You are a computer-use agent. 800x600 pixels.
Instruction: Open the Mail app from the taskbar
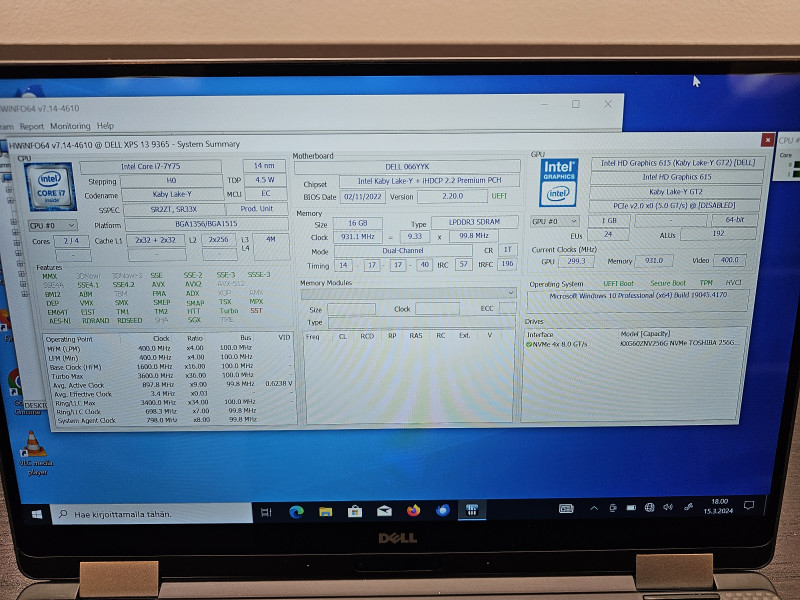[x=384, y=510]
